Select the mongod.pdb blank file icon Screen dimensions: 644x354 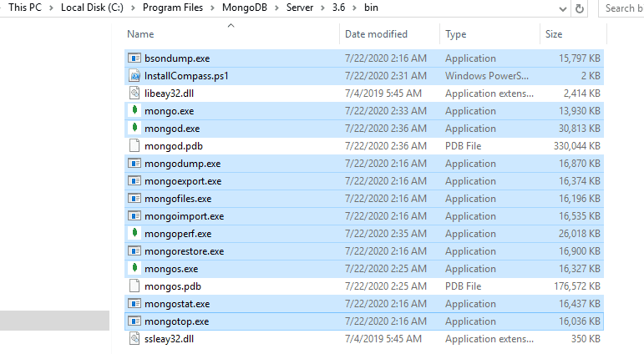134,146
